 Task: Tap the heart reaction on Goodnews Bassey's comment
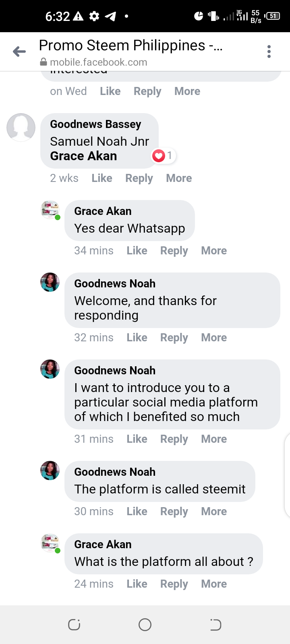[x=159, y=156]
